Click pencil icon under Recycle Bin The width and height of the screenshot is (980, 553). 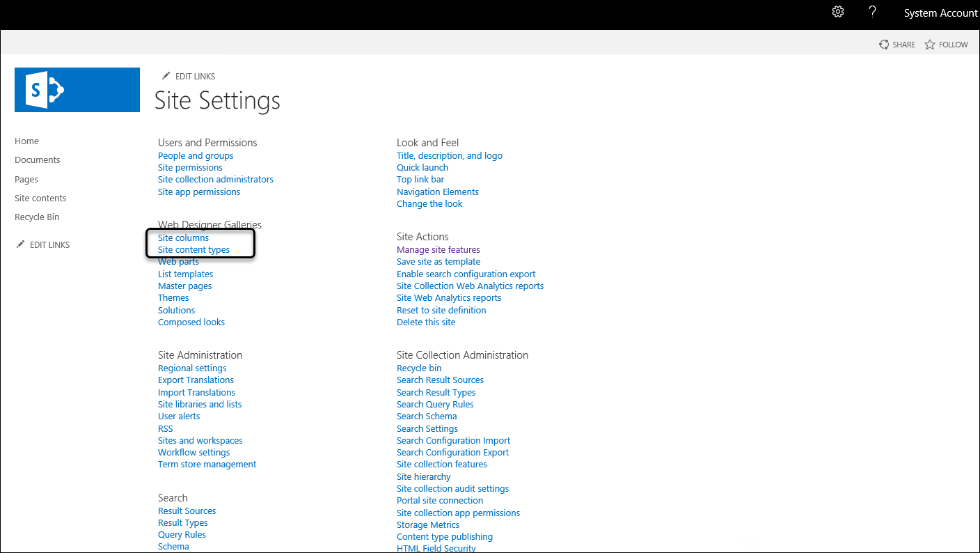[20, 244]
